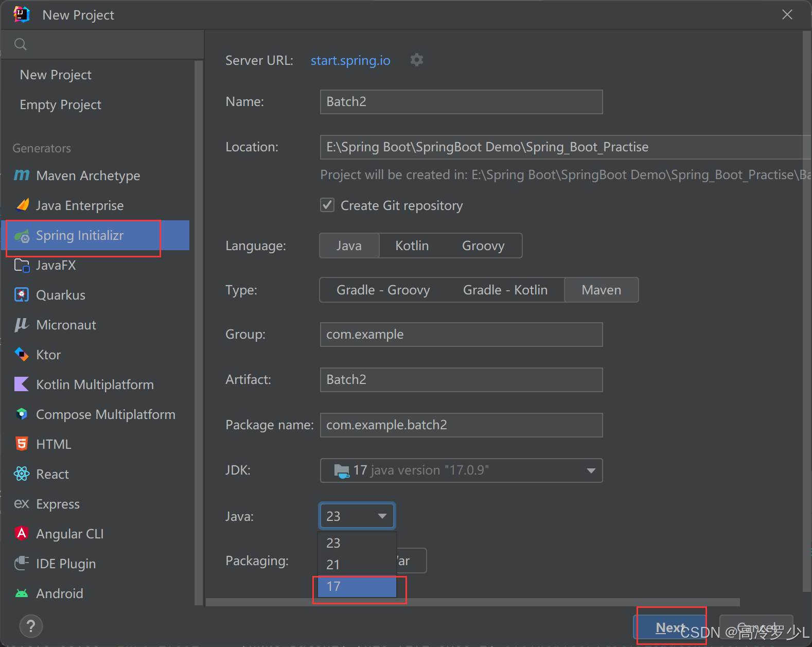Pick Java version 17 from list
Viewport: 812px width, 647px height.
click(x=357, y=587)
